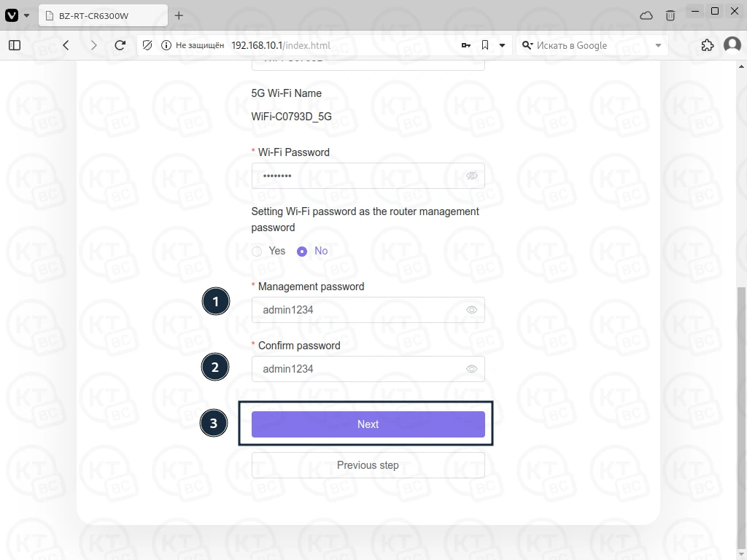Image resolution: width=747 pixels, height=560 pixels.
Task: Expand the tab-bar menu arrow next to Vivaldi logo
Action: (27, 16)
